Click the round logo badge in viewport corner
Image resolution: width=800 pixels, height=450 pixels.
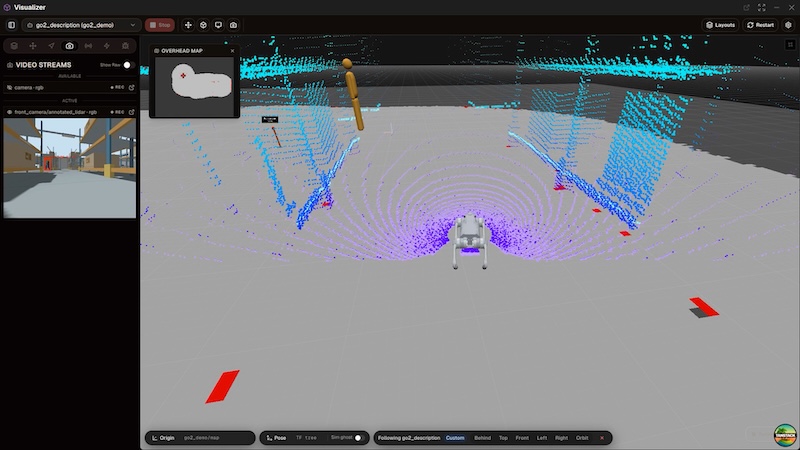(x=785, y=436)
